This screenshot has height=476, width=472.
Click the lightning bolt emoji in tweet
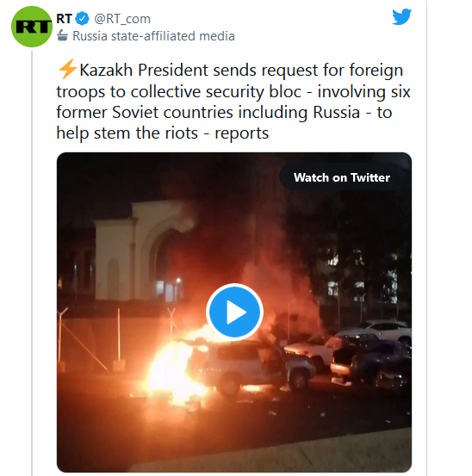67,69
